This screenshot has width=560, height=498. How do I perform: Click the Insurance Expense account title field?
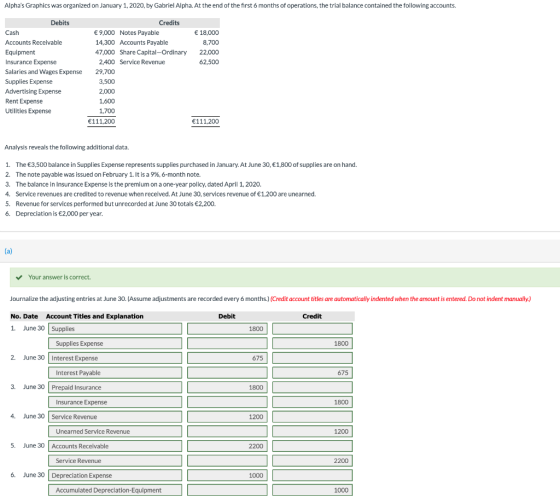tap(115, 402)
